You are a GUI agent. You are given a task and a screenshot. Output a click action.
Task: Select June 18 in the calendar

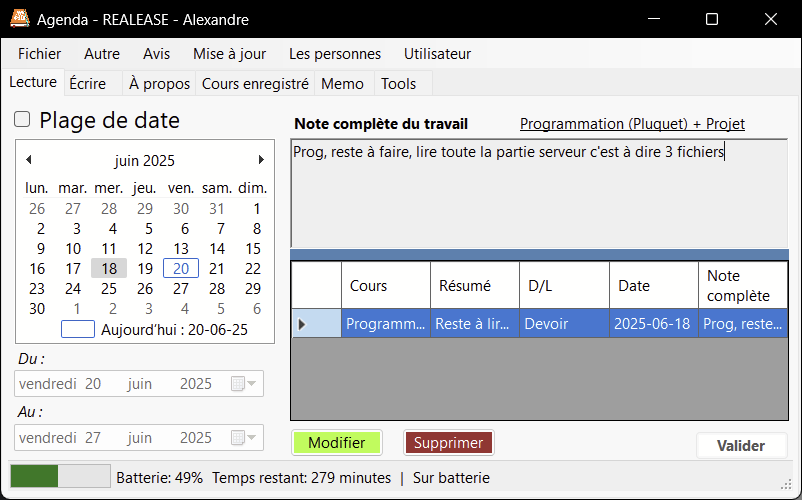pos(109,268)
